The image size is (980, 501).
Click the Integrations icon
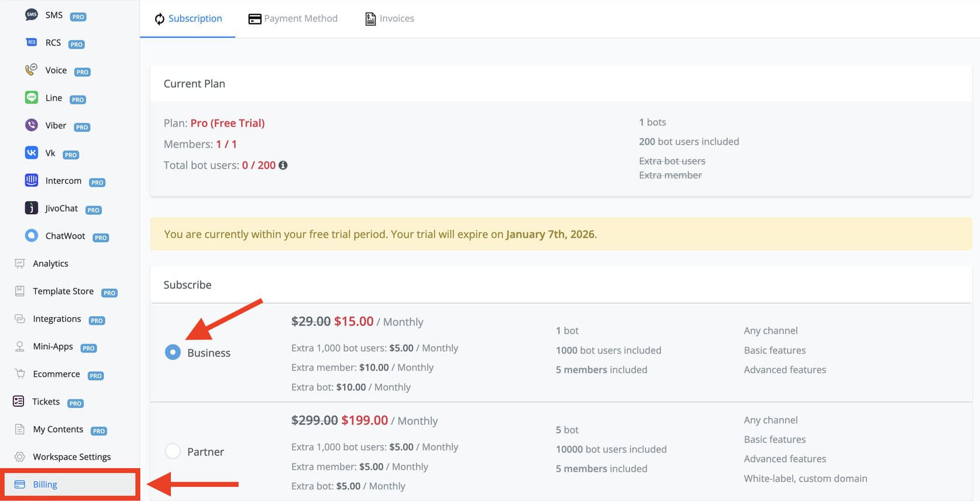coord(19,318)
